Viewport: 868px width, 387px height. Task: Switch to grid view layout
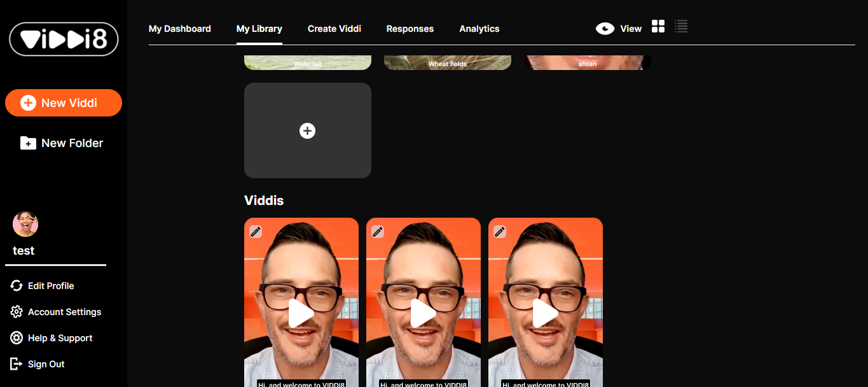coord(658,27)
